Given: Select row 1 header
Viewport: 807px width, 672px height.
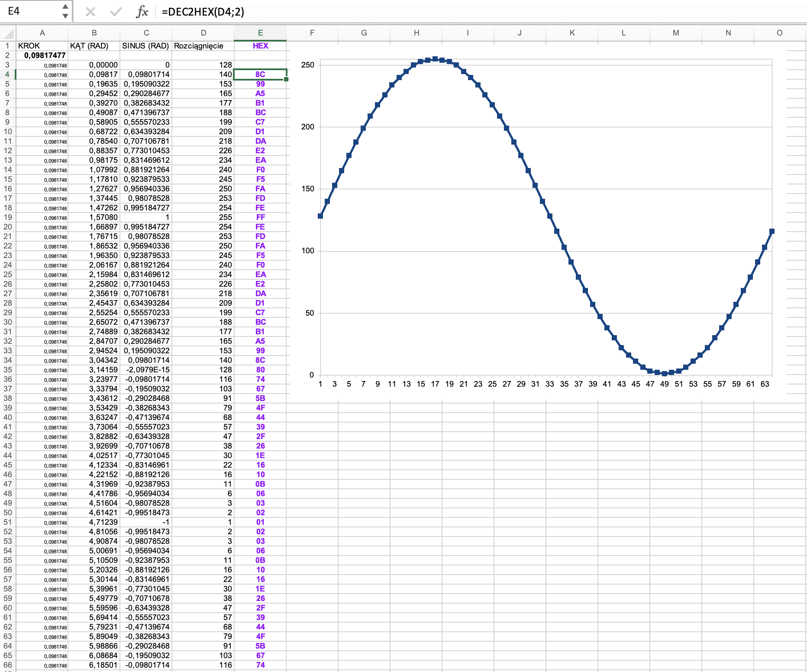Looking at the screenshot, I should (x=7, y=46).
